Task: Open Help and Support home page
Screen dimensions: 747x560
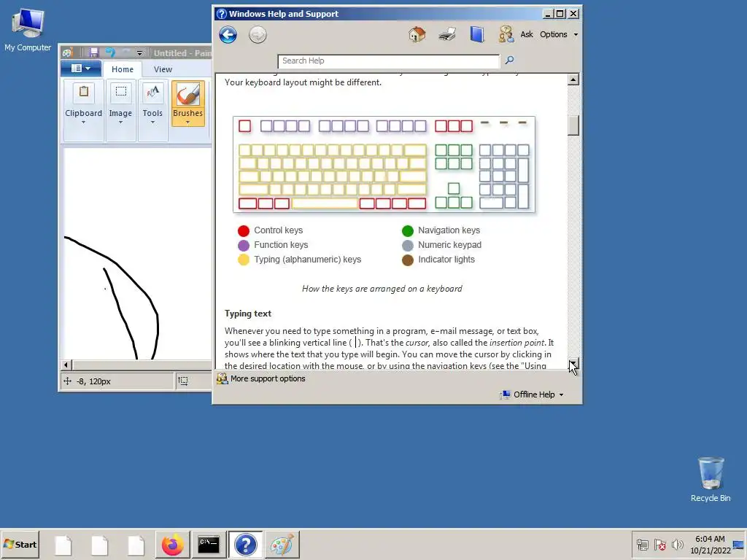Action: [x=417, y=34]
